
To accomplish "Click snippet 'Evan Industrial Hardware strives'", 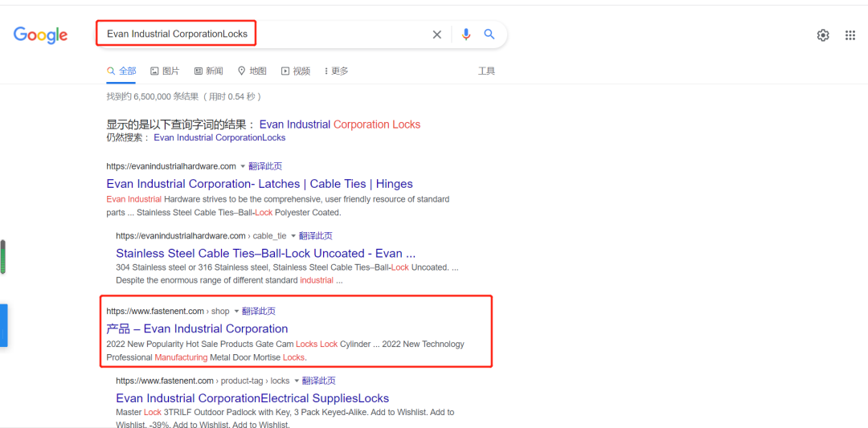I will coord(278,205).
